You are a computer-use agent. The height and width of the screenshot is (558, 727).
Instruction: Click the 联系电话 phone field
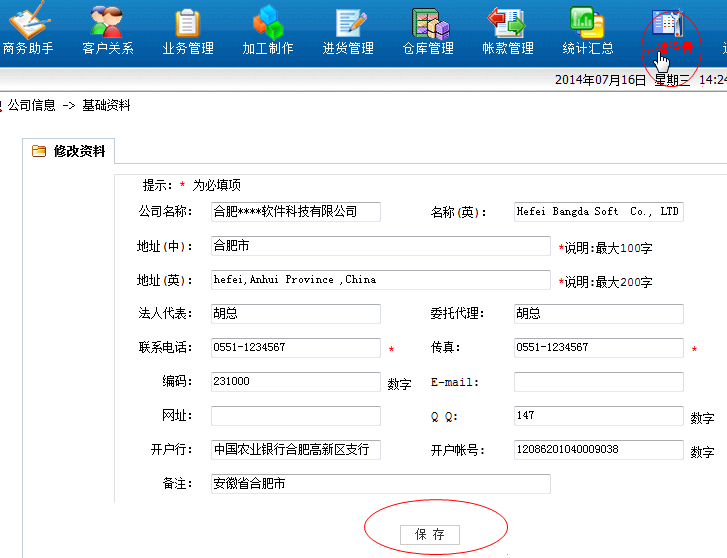click(296, 347)
